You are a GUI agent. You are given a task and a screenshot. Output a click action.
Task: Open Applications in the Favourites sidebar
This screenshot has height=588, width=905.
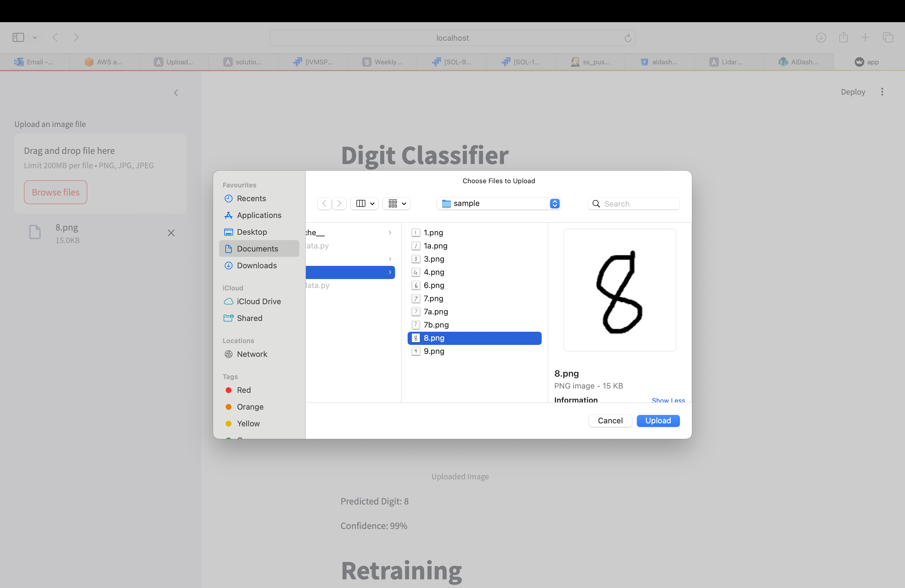(259, 215)
